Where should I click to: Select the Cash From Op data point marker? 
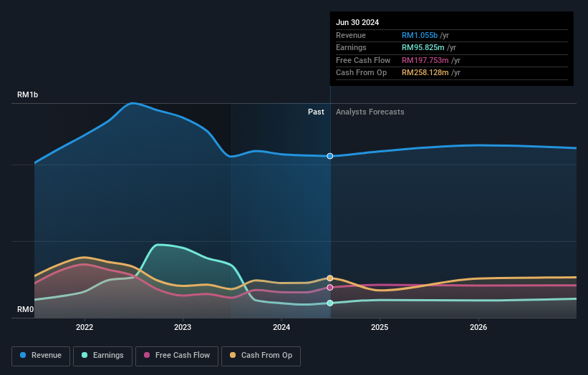pyautogui.click(x=330, y=278)
